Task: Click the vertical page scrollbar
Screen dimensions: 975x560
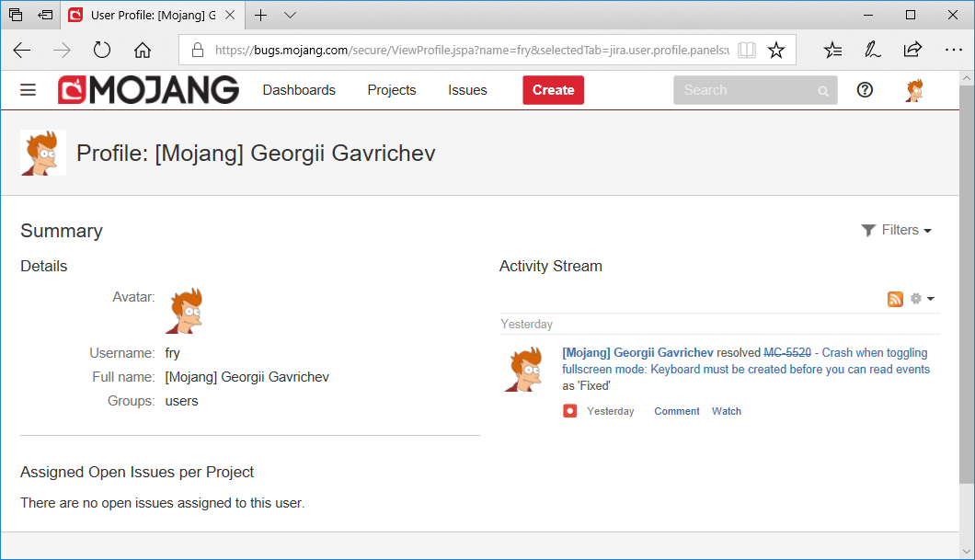Action: (x=966, y=276)
